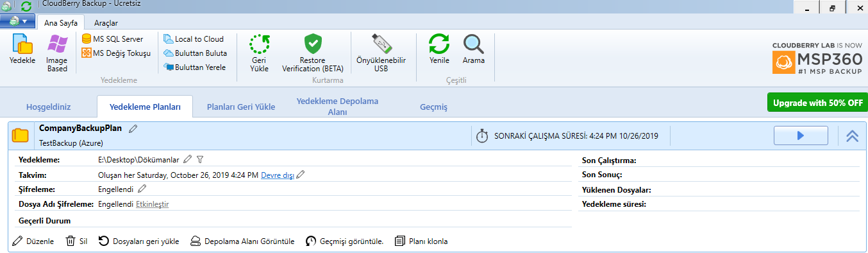
Task: Run CompanyBackupPlan with the play button
Action: tap(801, 135)
